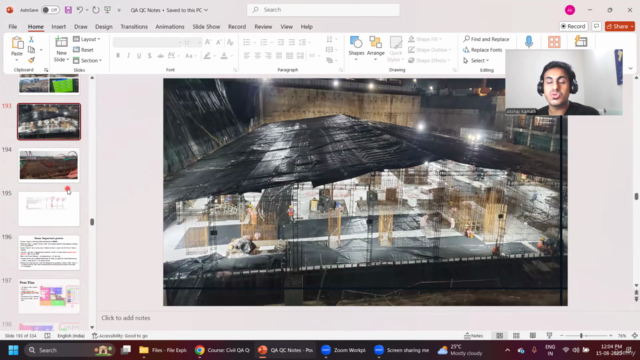Reset the slide layout
The height and width of the screenshot is (360, 640).
pyautogui.click(x=83, y=50)
